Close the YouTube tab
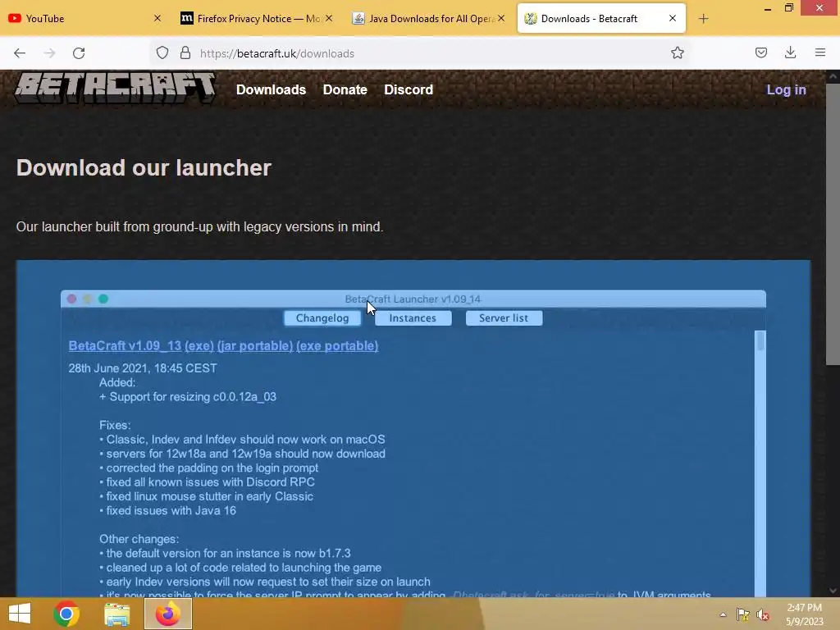Screen dimensions: 840x630 coord(157,18)
